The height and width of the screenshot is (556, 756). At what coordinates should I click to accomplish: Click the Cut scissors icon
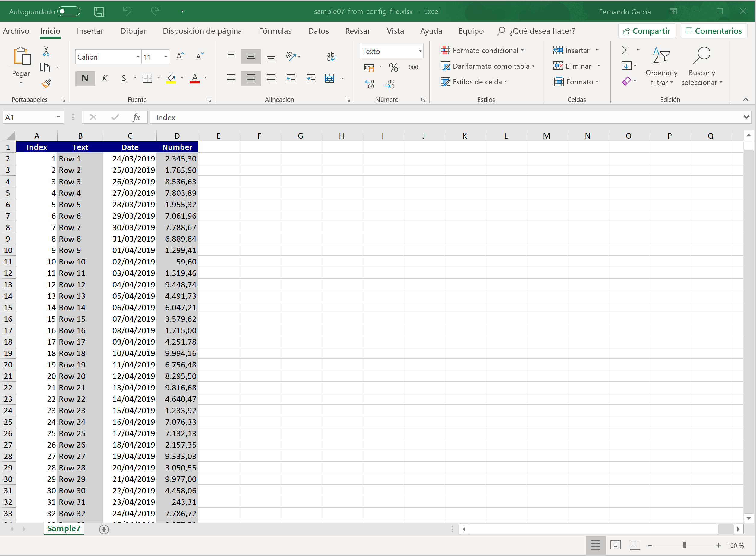[x=46, y=51]
